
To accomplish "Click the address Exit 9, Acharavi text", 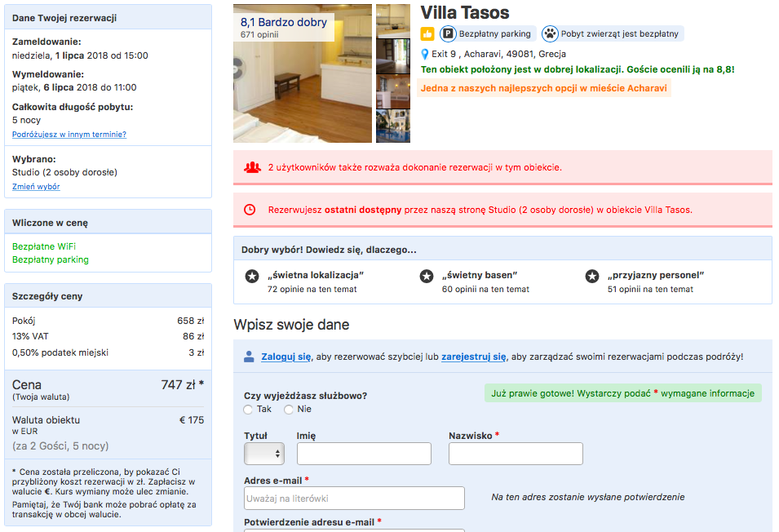I will coord(498,54).
